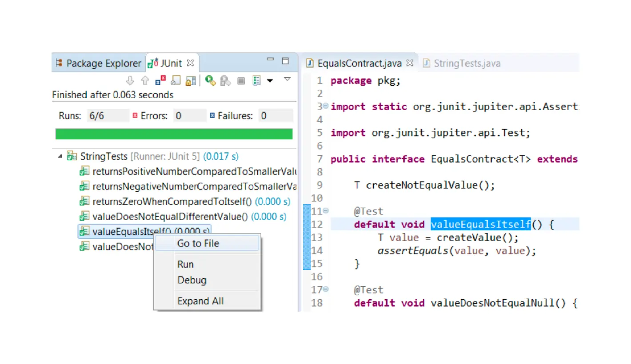Click the Rerun Test icon
This screenshot has width=631, height=364.
point(211,80)
